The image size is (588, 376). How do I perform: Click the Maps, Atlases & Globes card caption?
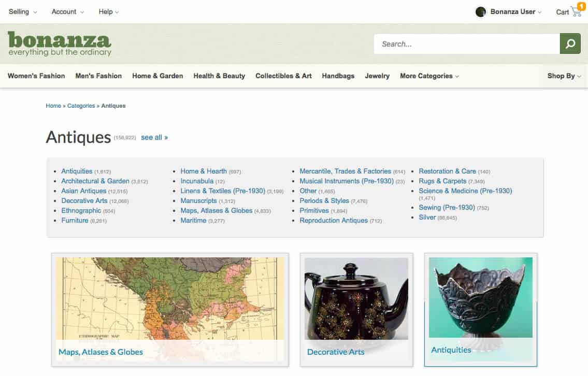click(101, 352)
